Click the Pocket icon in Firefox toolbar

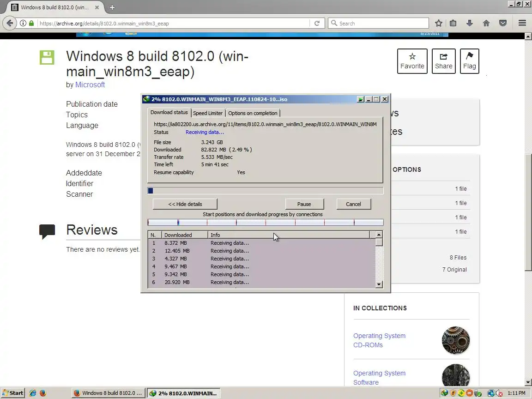coord(503,23)
